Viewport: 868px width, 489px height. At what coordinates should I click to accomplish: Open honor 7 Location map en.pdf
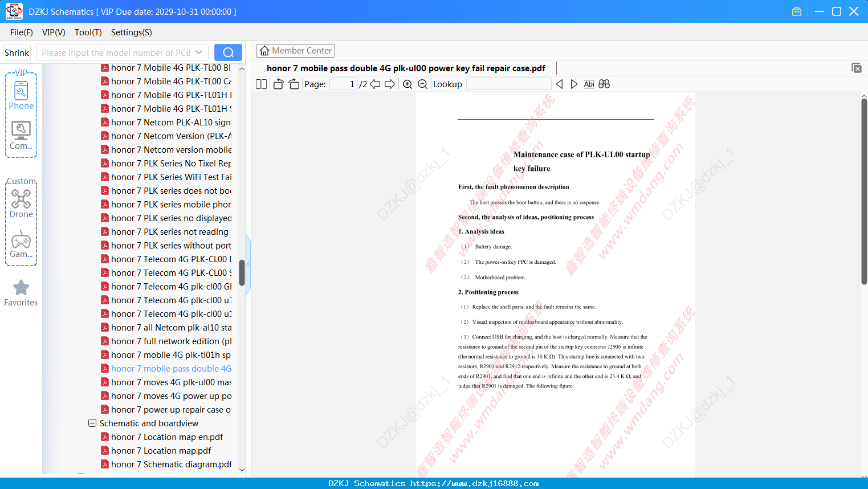[x=167, y=437]
